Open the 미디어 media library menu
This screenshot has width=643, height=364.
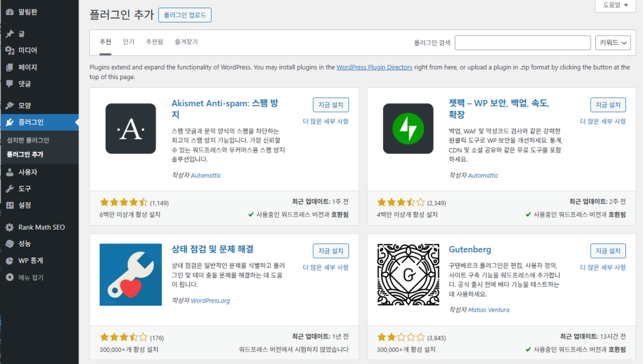[x=28, y=50]
